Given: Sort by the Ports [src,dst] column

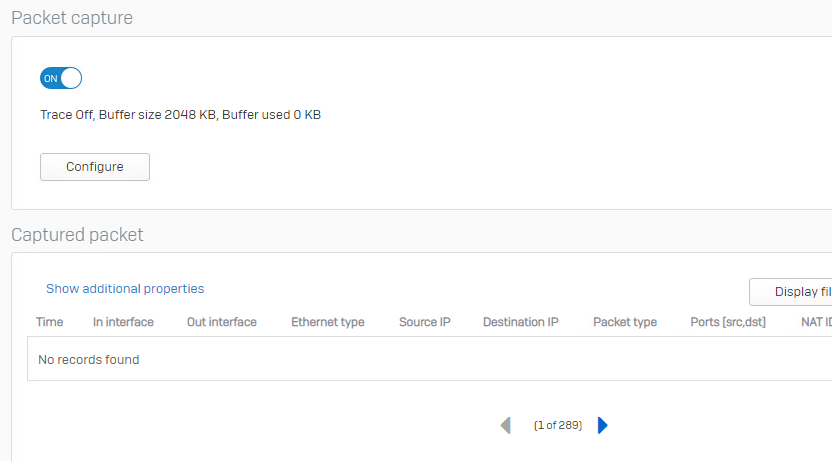Looking at the screenshot, I should pos(728,322).
